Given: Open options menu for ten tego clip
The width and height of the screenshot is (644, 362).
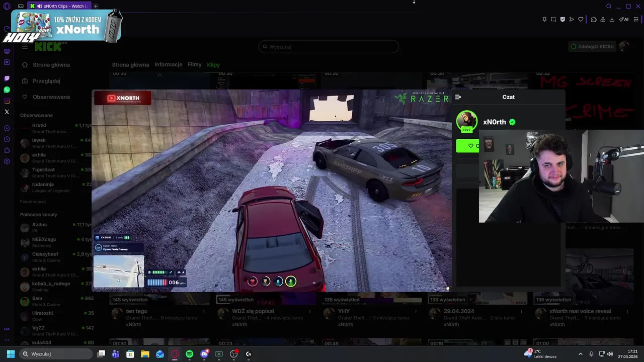Looking at the screenshot, I should [x=204, y=312].
